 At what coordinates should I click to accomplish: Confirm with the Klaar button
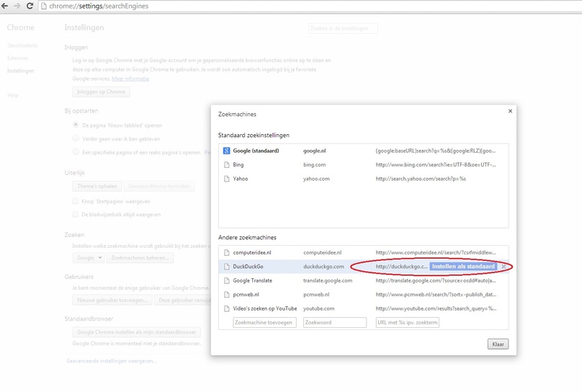(x=498, y=344)
